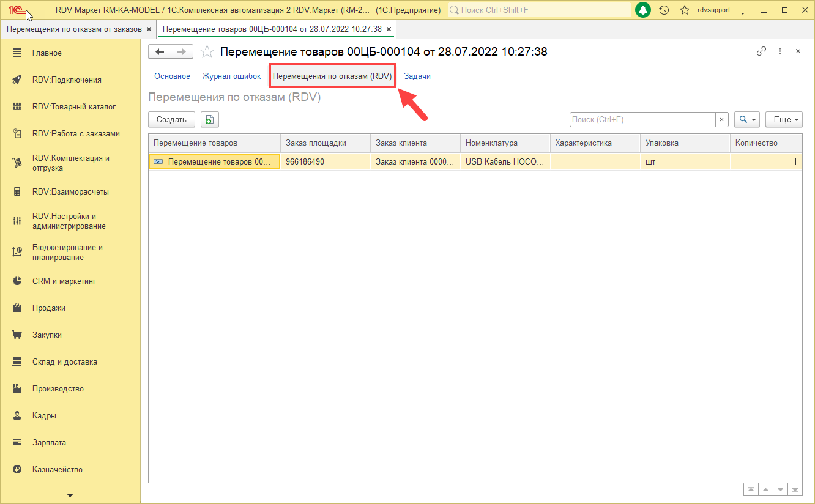Open the history clock icon
The width and height of the screenshot is (815, 504).
664,10
